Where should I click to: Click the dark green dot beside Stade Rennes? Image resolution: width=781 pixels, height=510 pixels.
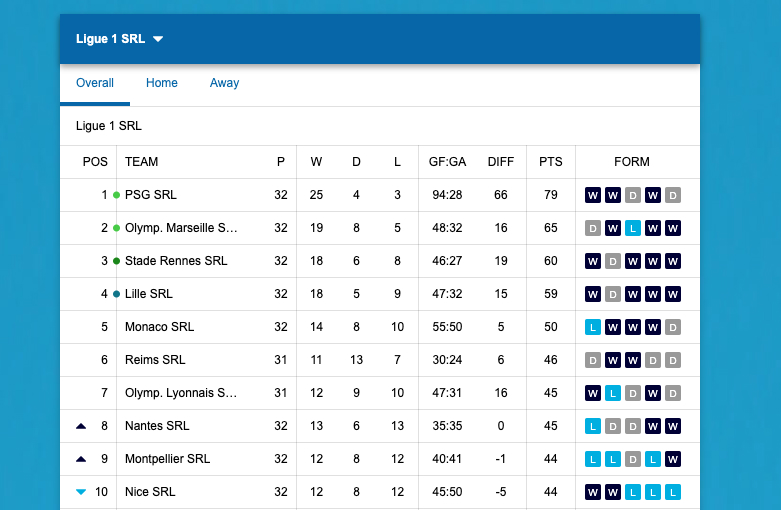point(117,261)
